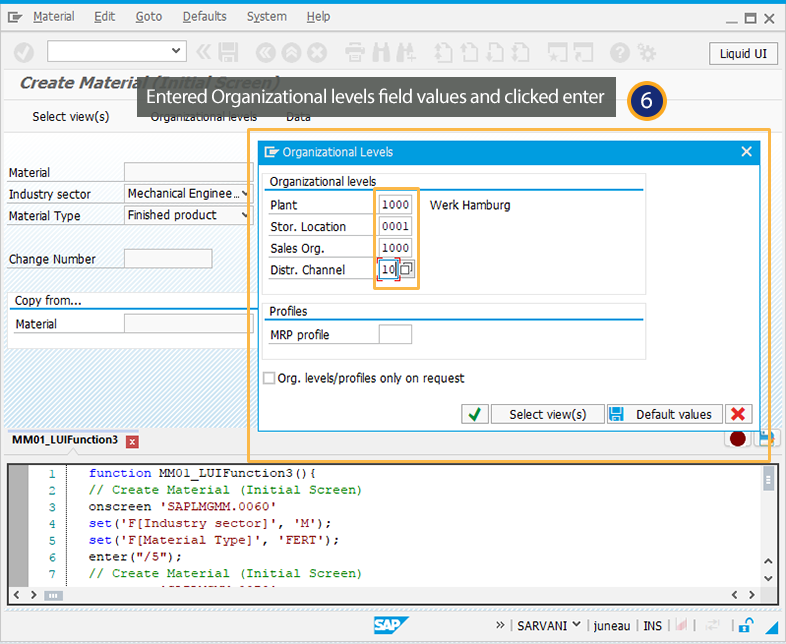
Task: Click the SAP logo in status bar
Action: 390,625
